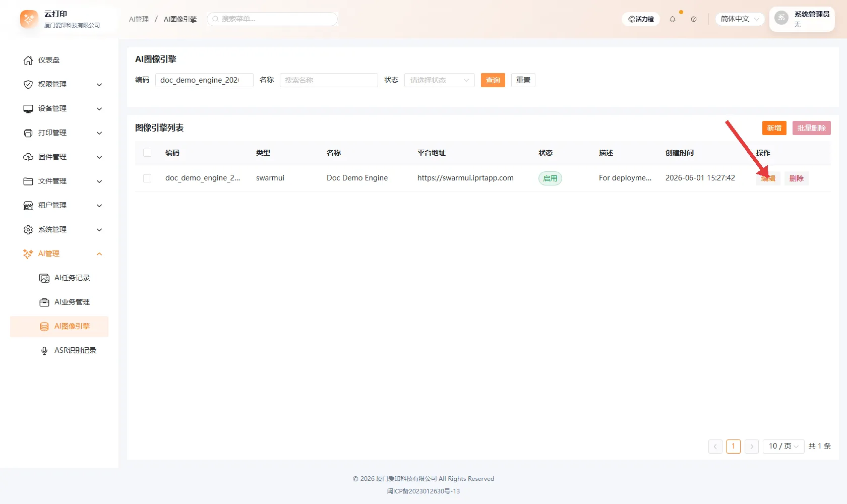This screenshot has width=847, height=504.
Task: Select page 1 in pagination
Action: (x=734, y=447)
